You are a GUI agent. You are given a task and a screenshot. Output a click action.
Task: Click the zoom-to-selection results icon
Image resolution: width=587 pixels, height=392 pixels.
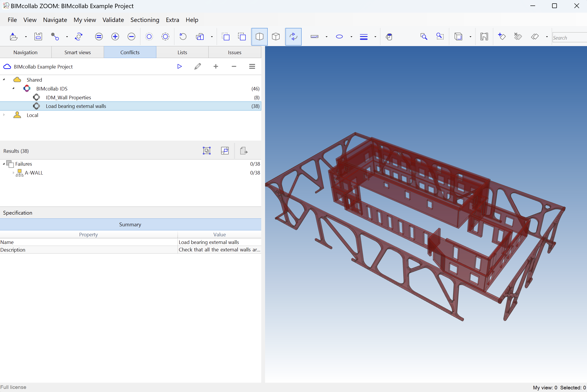pos(207,150)
